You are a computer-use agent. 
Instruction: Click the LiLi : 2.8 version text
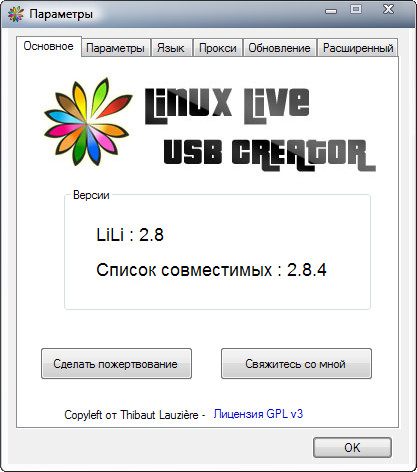[x=130, y=235]
